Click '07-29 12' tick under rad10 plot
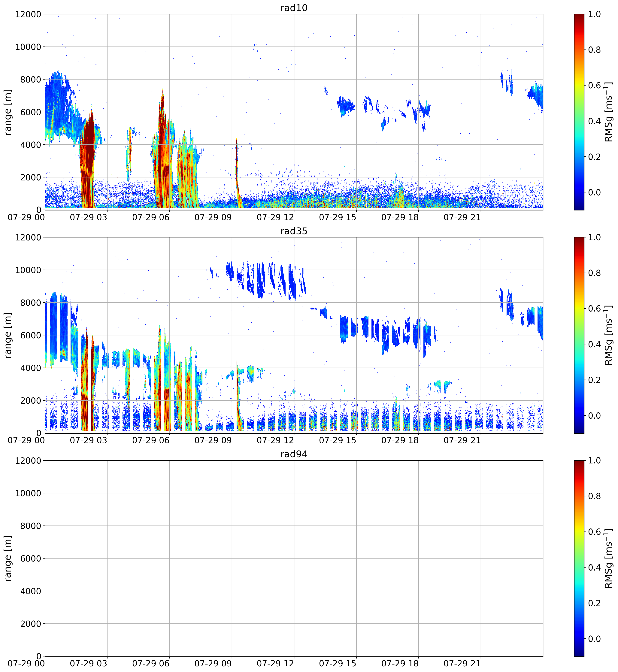 (x=275, y=217)
